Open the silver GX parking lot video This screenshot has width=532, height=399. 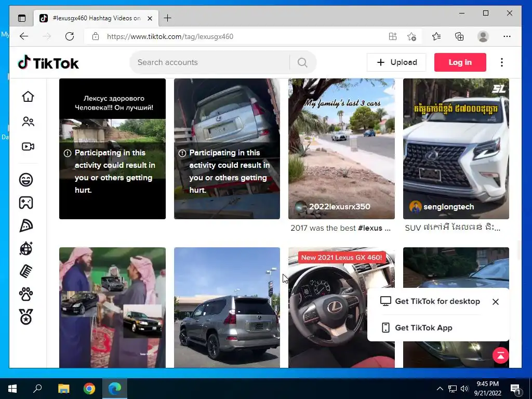coord(227,308)
